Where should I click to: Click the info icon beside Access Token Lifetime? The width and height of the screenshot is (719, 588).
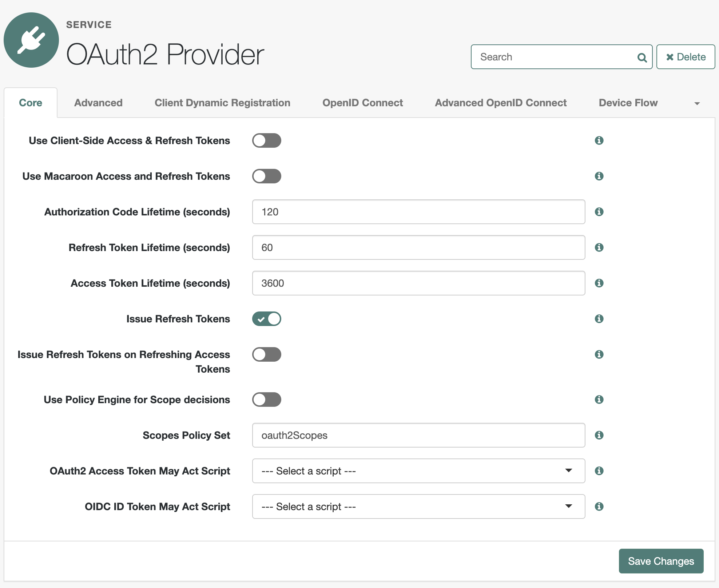599,283
